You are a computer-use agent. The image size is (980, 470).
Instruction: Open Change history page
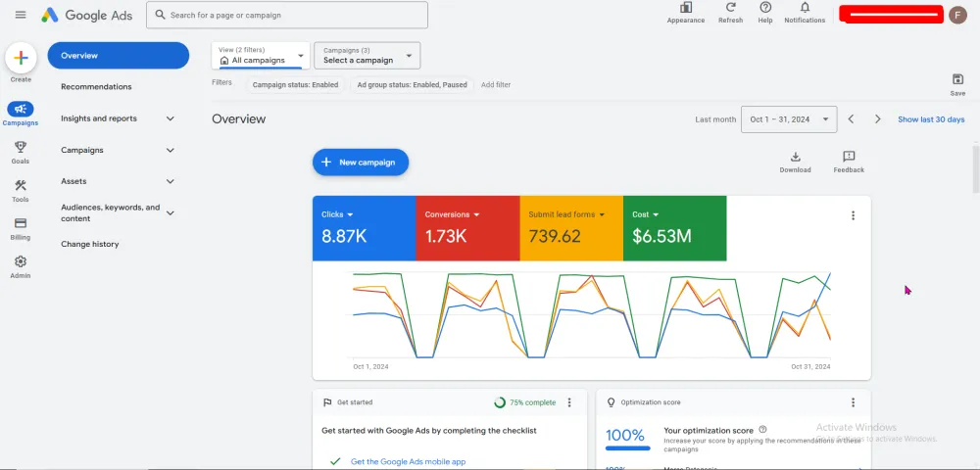click(90, 244)
